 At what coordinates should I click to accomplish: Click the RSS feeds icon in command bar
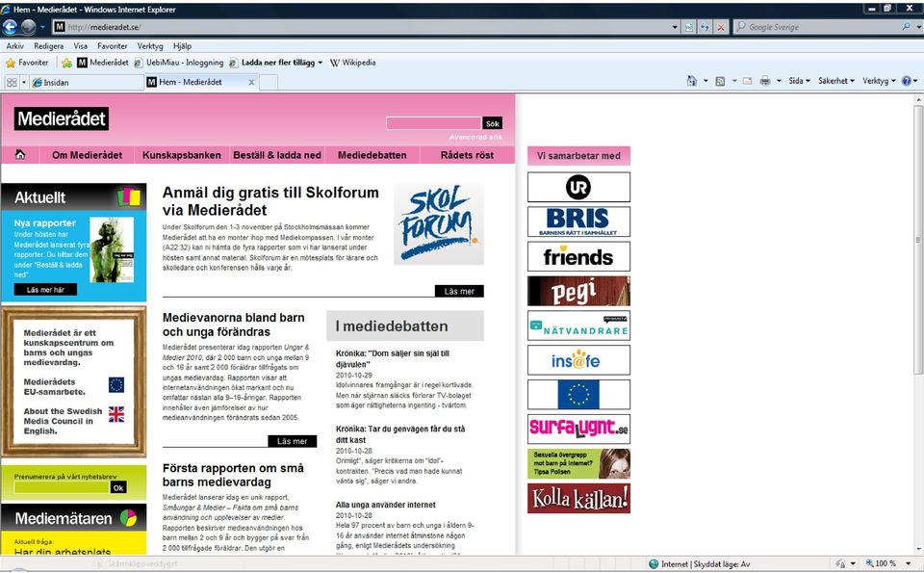[x=720, y=81]
